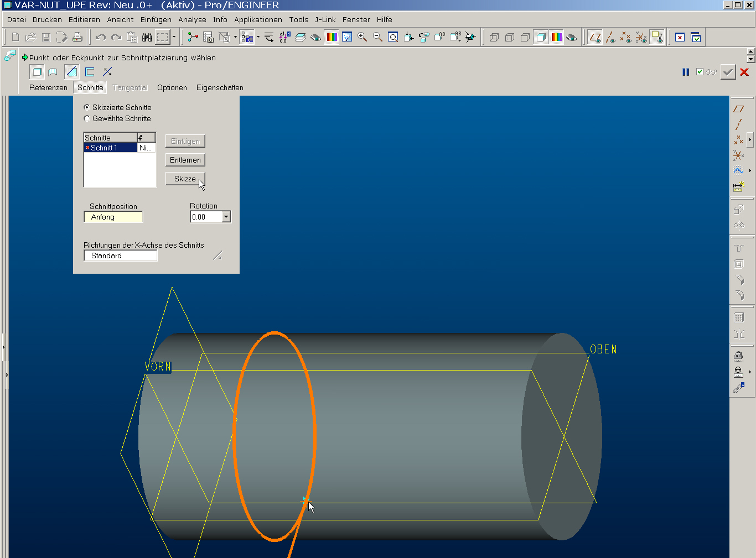Click the remove material icon in dashboard
The width and height of the screenshot is (756, 558).
72,72
